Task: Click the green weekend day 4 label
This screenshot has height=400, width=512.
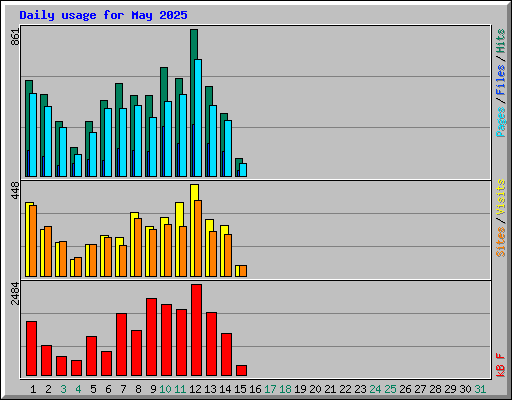Action: click(x=78, y=389)
